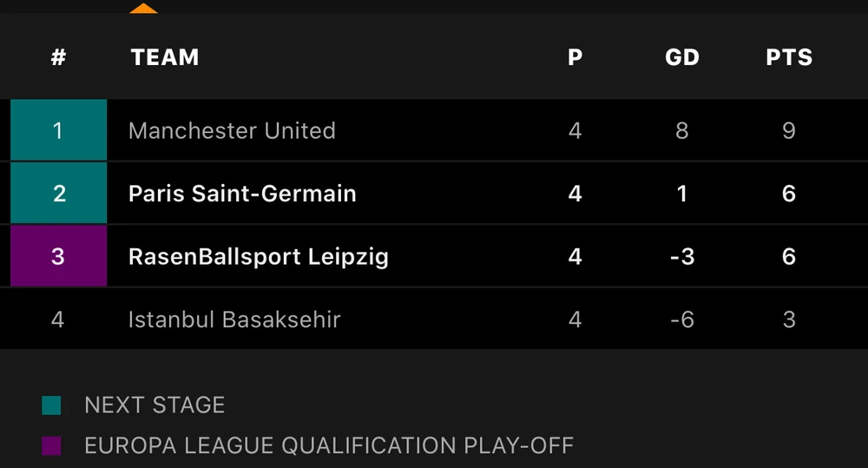Open the Manchester United team row
The image size is (868, 468).
(232, 130)
